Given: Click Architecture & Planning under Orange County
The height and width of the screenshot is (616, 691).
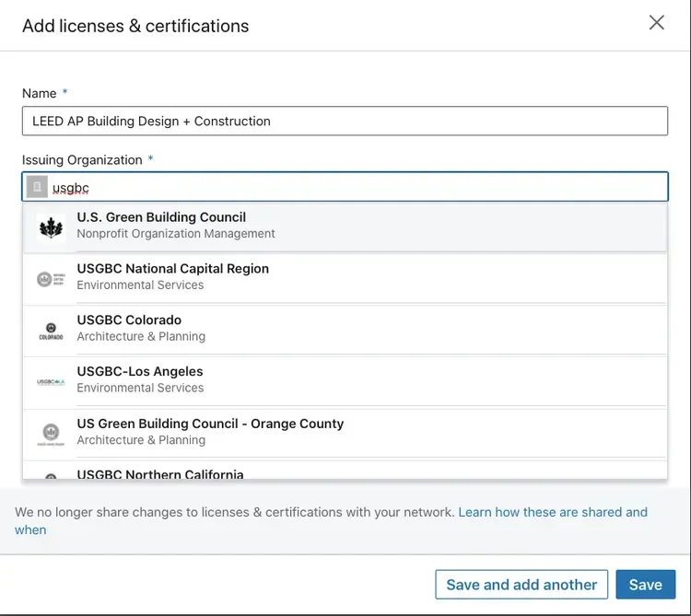Looking at the screenshot, I should (141, 440).
